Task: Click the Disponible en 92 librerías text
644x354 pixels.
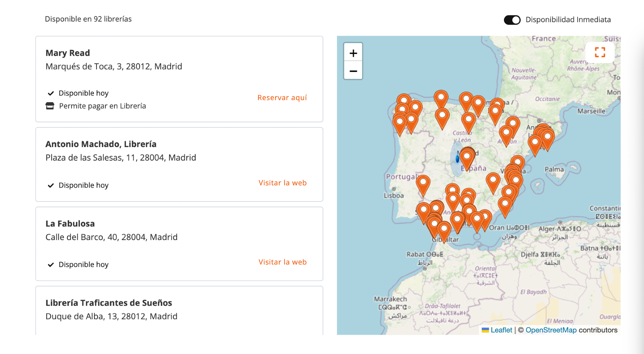Action: point(88,19)
